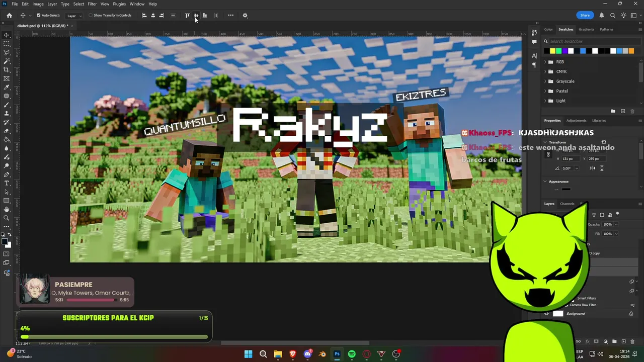Click the foreground color swatch
The width and height of the screenshot is (644, 362).
tap(5, 241)
